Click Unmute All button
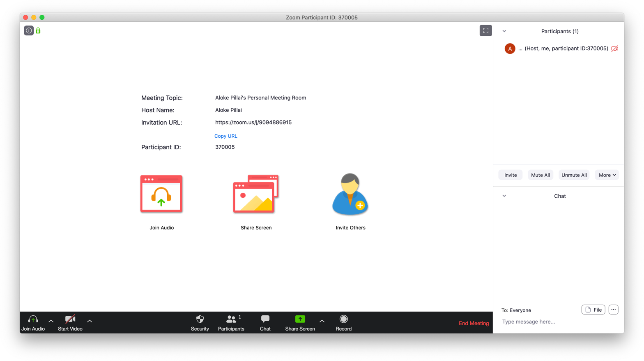Image resolution: width=644 pixels, height=361 pixels. click(574, 175)
